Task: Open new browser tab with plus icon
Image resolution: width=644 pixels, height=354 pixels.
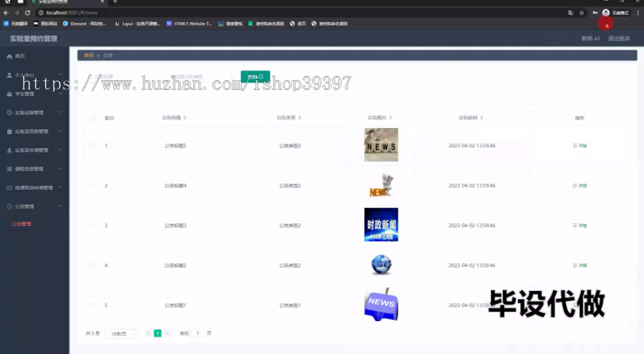Action: click(x=115, y=1)
